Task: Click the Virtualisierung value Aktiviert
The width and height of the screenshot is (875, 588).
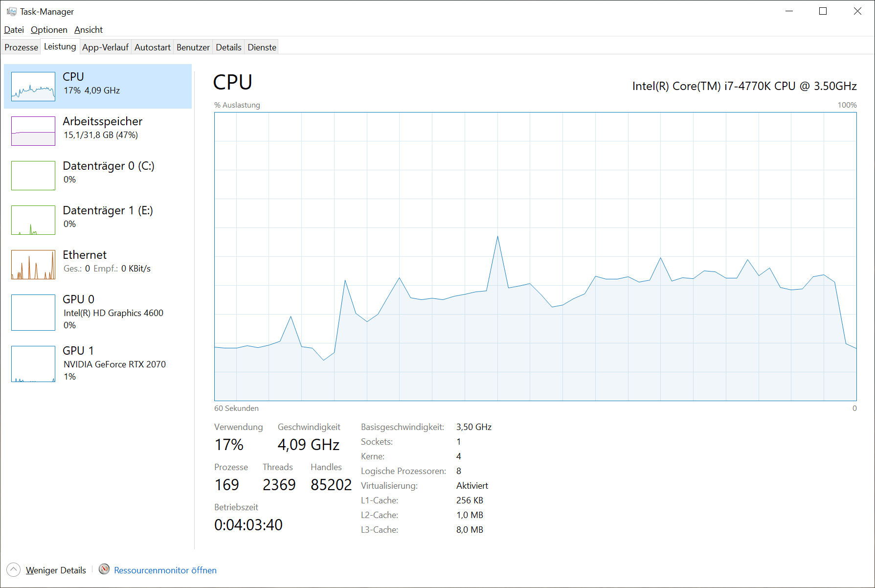Action: [472, 486]
